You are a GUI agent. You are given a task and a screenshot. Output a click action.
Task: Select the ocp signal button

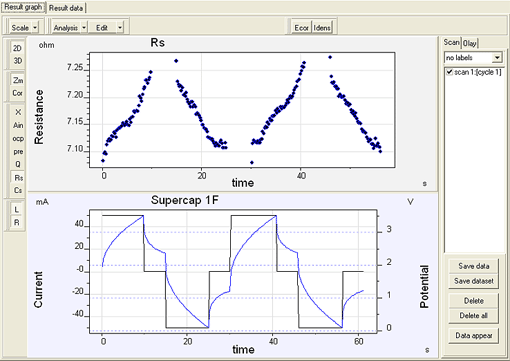(x=18, y=138)
